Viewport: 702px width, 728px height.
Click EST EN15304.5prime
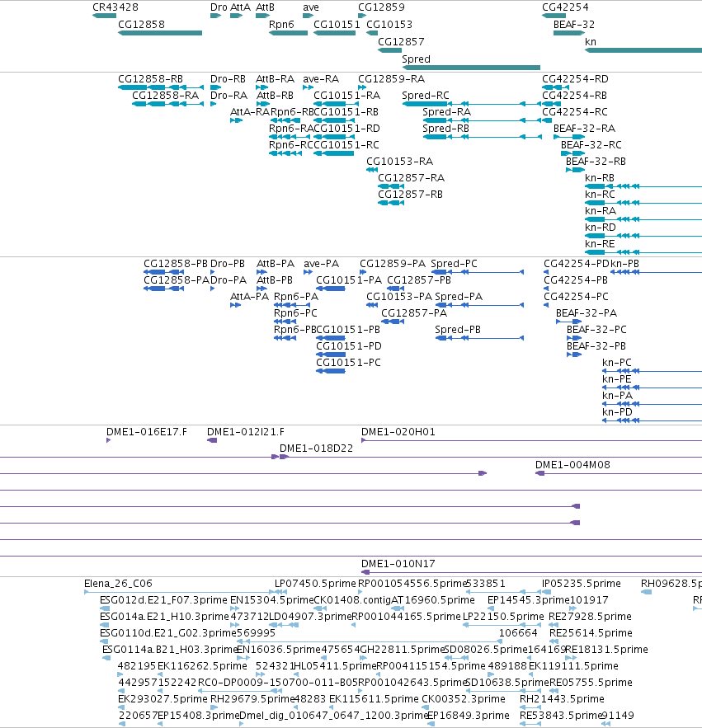tap(272, 600)
